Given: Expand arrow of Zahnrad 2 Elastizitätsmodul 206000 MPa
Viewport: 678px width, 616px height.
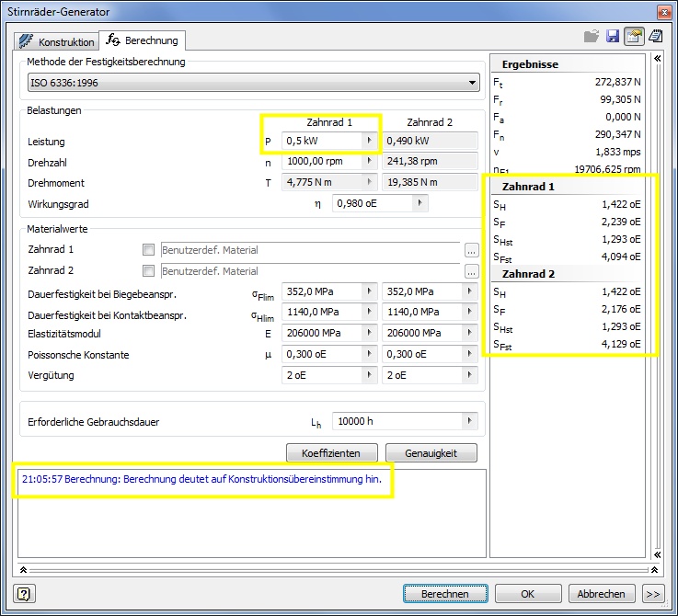Looking at the screenshot, I should point(469,333).
